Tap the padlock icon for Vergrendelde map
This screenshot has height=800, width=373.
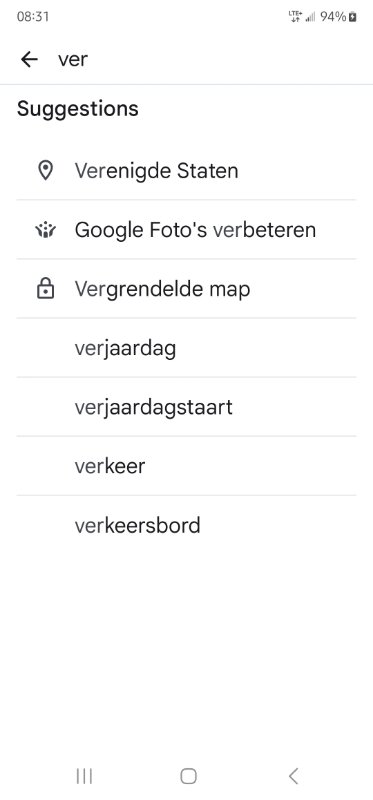(46, 289)
